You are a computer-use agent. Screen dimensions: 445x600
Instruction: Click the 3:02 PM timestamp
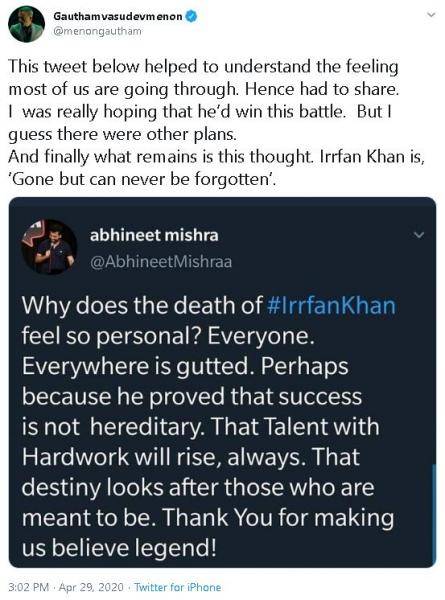point(28,587)
